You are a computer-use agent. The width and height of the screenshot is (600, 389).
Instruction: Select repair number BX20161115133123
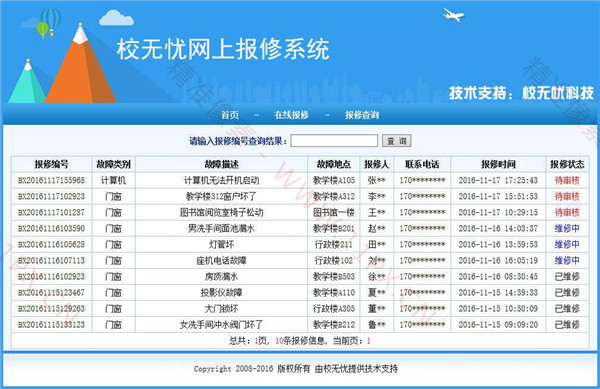51,325
